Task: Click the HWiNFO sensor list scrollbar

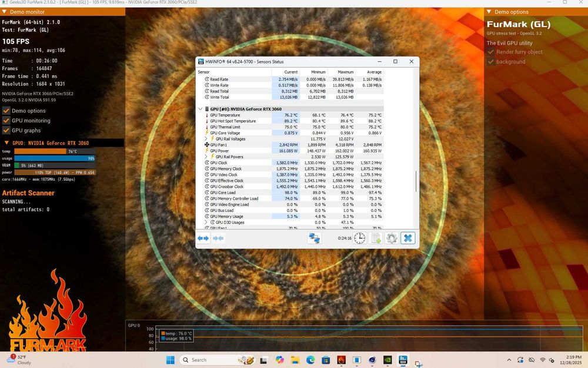Action: click(x=416, y=181)
